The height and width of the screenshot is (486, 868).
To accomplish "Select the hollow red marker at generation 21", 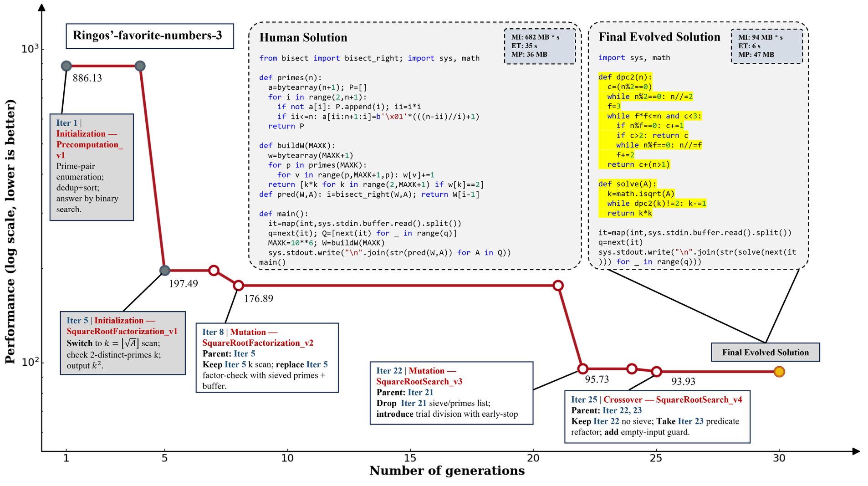I will [x=558, y=286].
